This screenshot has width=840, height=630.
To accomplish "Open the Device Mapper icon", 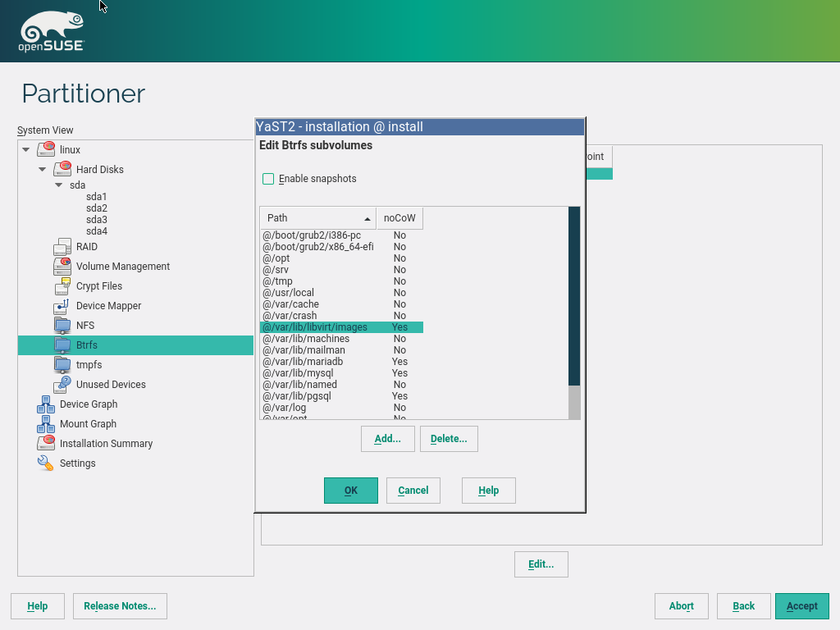I will pyautogui.click(x=62, y=306).
